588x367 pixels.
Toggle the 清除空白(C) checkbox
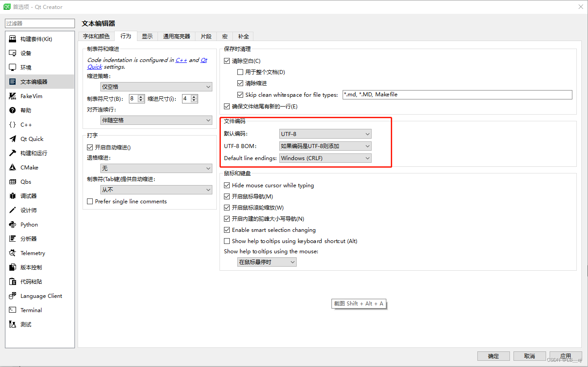click(x=227, y=61)
